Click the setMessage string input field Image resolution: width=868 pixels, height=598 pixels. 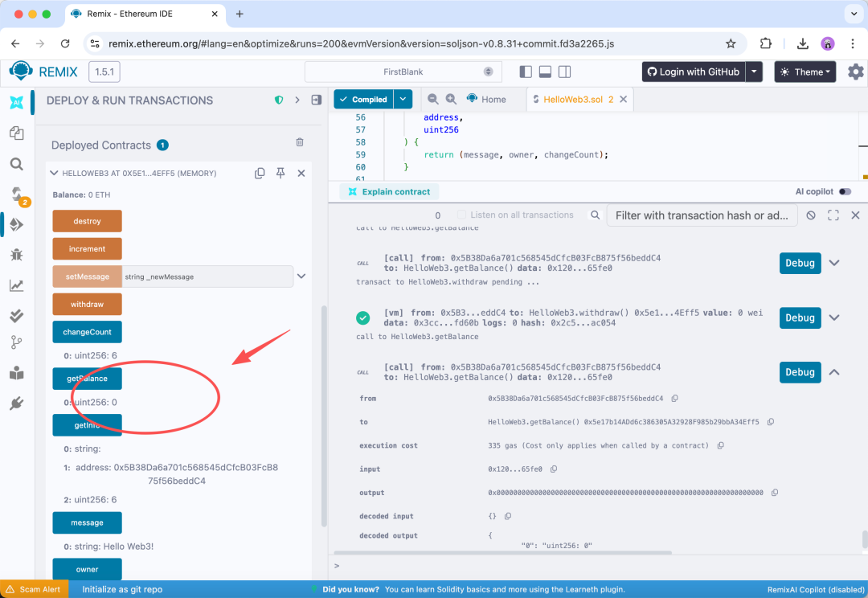[207, 276]
